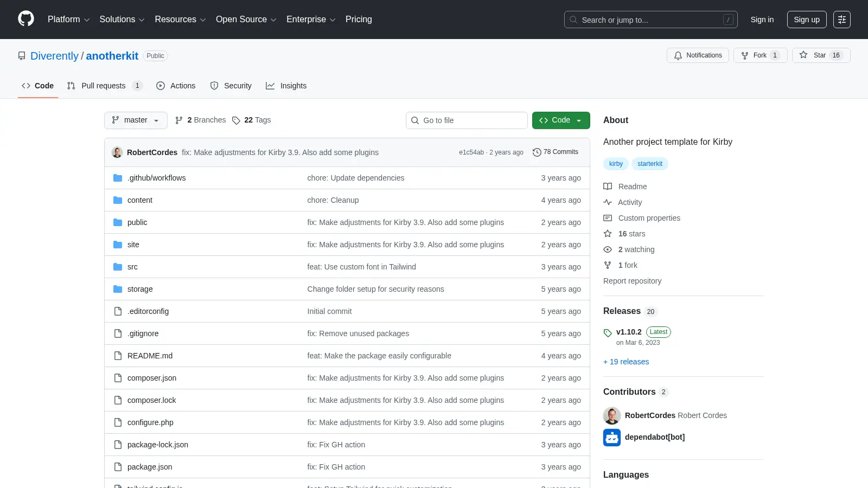Expand the Solutions menu
The height and width of the screenshot is (488, 868).
click(122, 20)
